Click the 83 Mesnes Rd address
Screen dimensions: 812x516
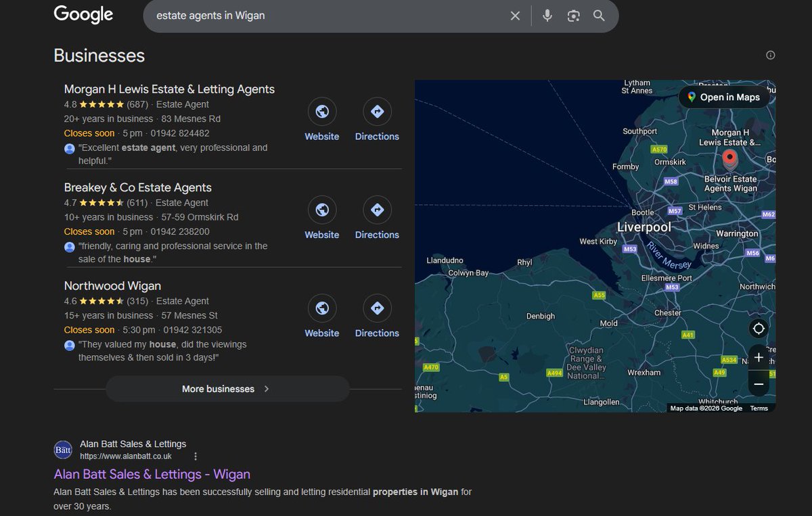point(191,119)
